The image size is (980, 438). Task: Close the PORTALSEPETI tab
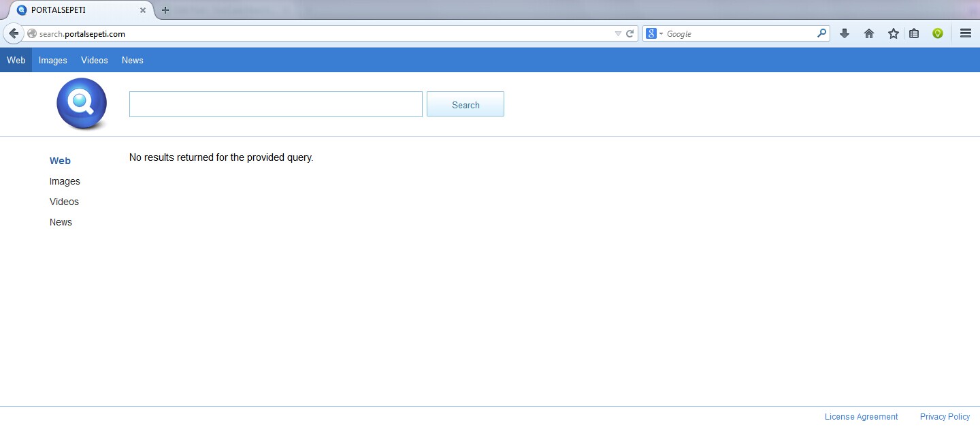(143, 10)
